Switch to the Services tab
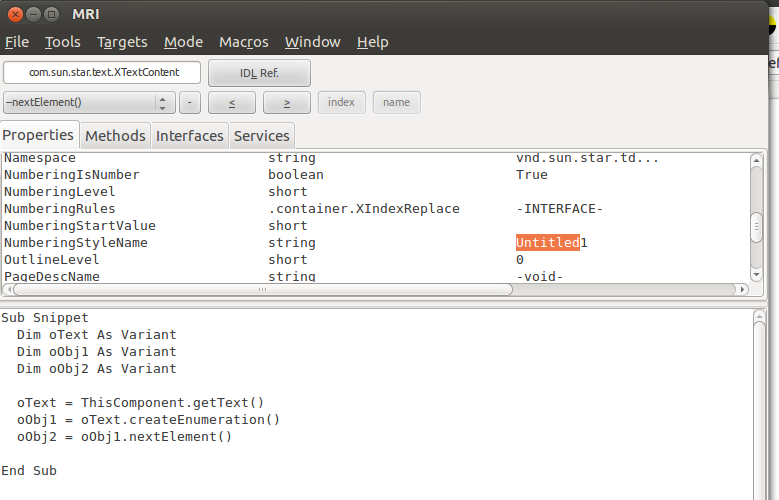The width and height of the screenshot is (779, 500). [x=262, y=136]
